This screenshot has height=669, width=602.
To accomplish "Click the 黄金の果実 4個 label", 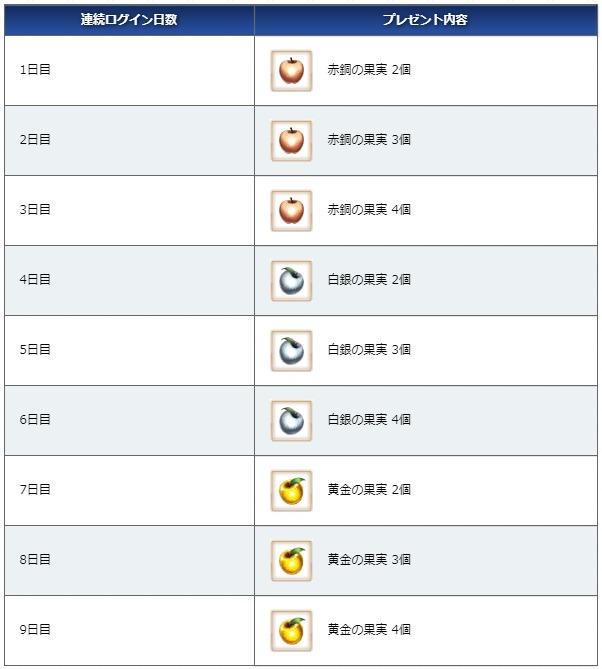I will pyautogui.click(x=369, y=629).
